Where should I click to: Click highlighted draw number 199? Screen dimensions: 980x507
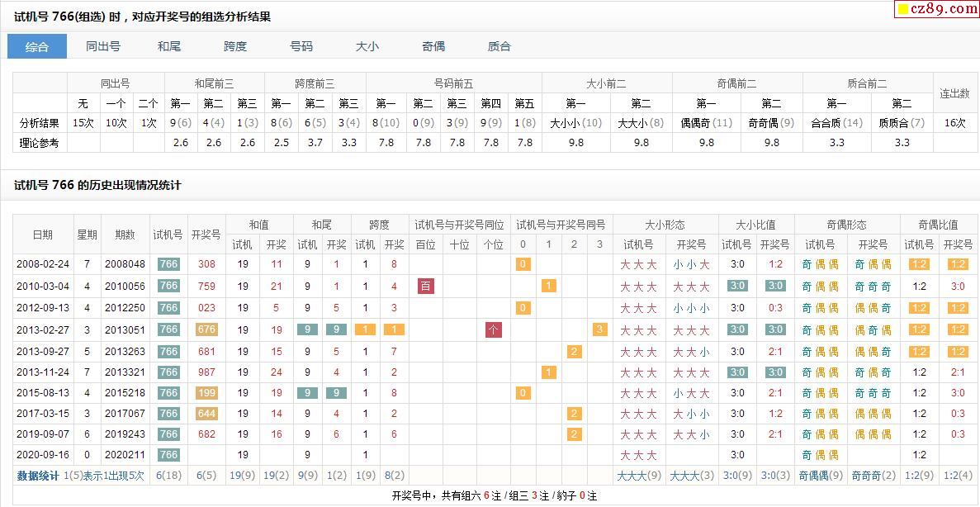click(x=206, y=393)
